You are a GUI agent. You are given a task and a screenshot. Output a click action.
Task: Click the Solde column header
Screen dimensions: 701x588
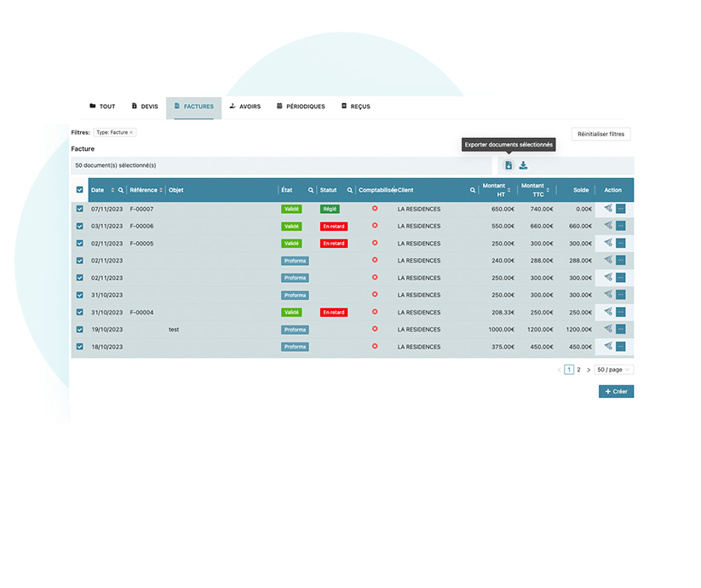[x=581, y=190]
